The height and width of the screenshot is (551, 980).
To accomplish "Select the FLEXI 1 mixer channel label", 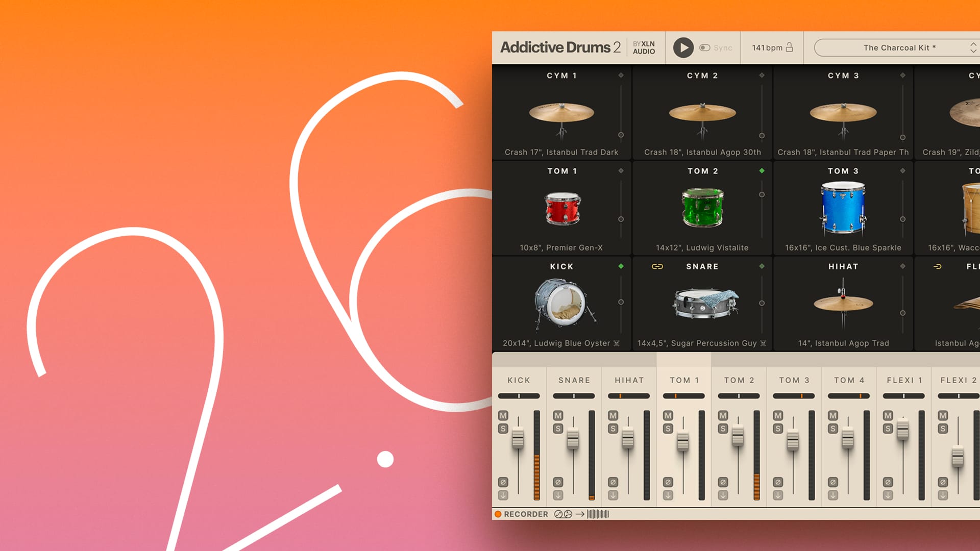I will pos(904,380).
